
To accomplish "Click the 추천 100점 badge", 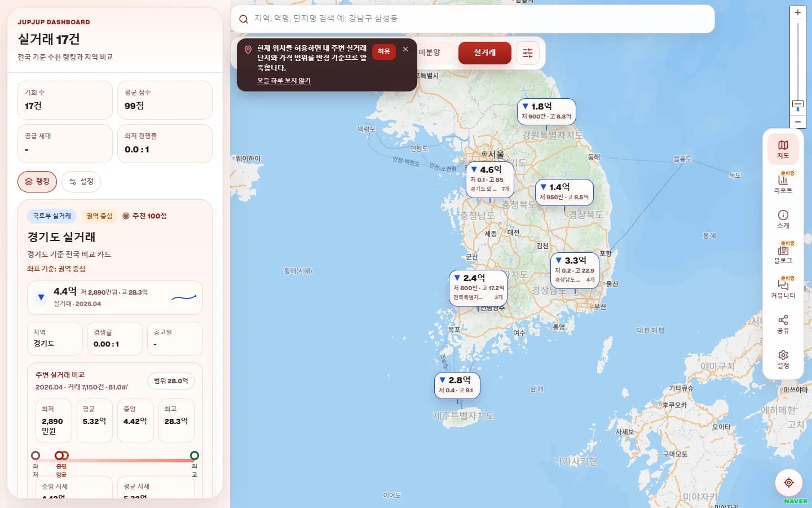I will click(145, 216).
